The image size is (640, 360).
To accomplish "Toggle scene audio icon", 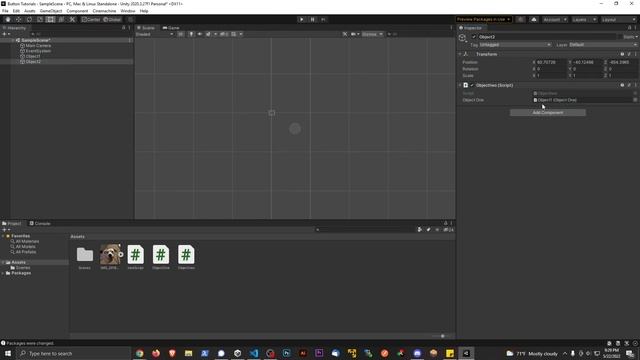I will click(x=200, y=34).
